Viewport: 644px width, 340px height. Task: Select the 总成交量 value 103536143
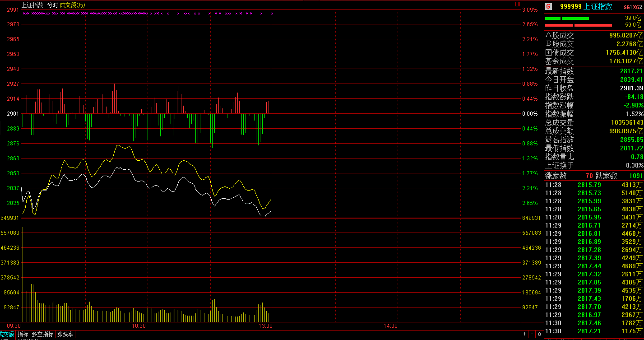tap(627, 122)
